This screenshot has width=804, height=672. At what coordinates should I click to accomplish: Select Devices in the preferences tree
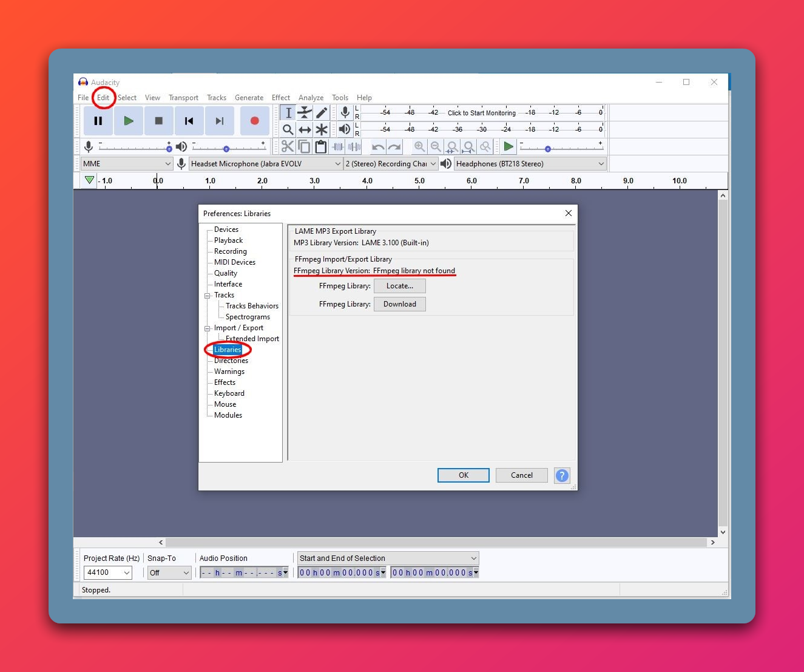pos(226,229)
